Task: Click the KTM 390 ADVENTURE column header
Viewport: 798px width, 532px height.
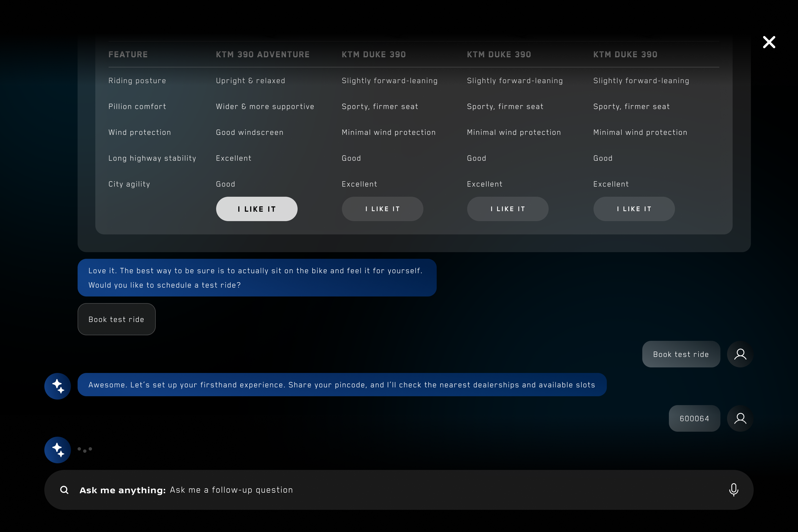Action: coord(263,54)
